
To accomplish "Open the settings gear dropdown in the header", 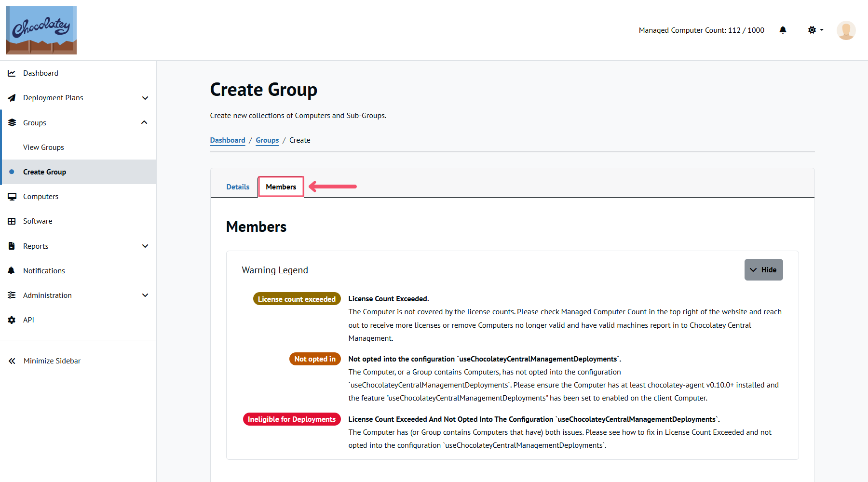I will coord(815,30).
